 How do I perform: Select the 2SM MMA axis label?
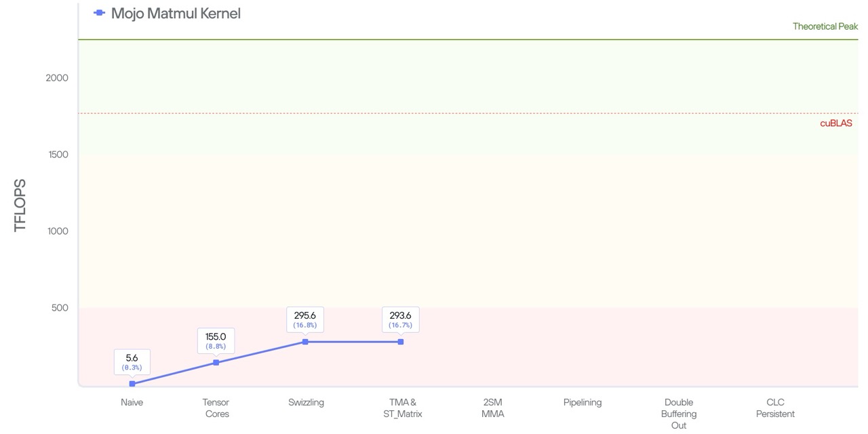pyautogui.click(x=493, y=408)
